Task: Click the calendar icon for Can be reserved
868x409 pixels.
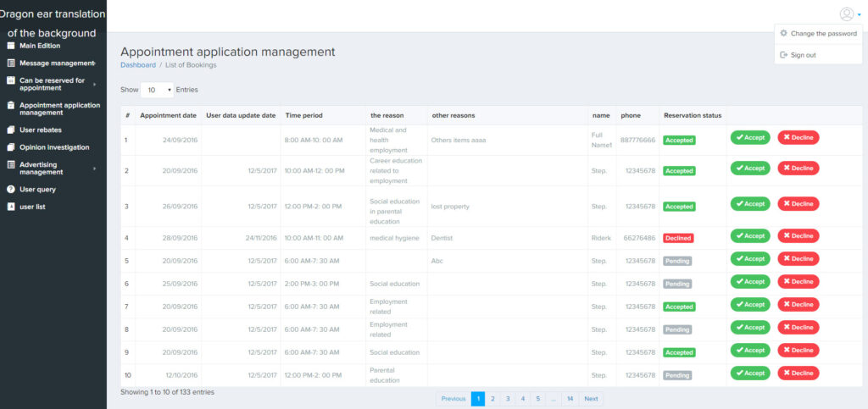Action: click(x=10, y=80)
